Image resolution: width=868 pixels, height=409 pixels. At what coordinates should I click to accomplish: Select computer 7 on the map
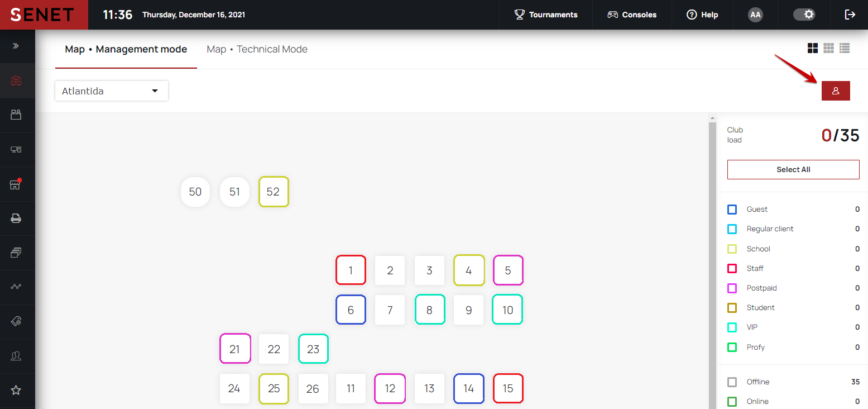pyautogui.click(x=390, y=310)
